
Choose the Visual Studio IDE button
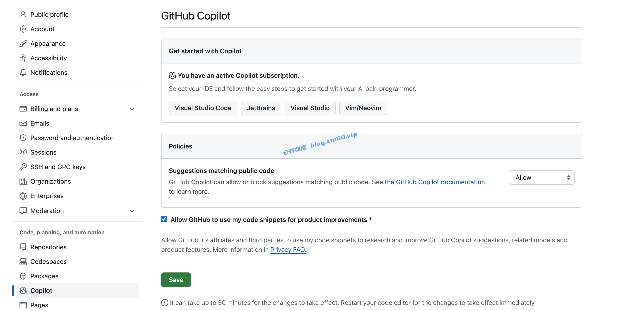click(310, 108)
